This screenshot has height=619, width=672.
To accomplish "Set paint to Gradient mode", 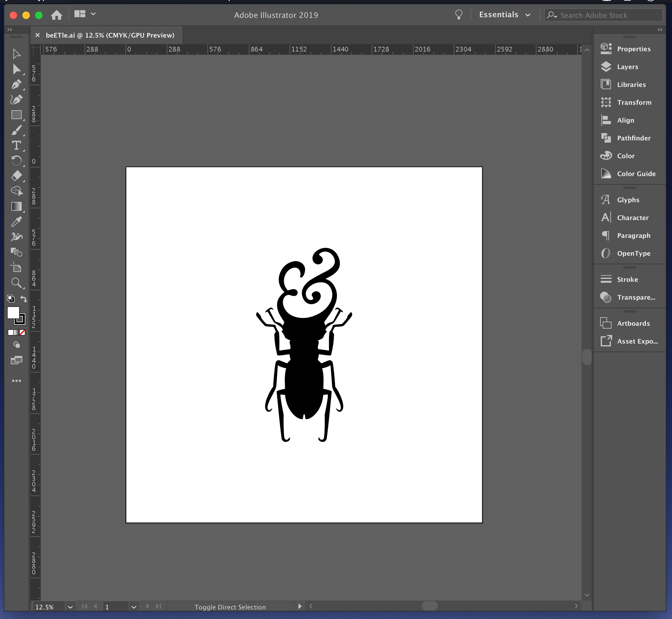I will [x=17, y=332].
